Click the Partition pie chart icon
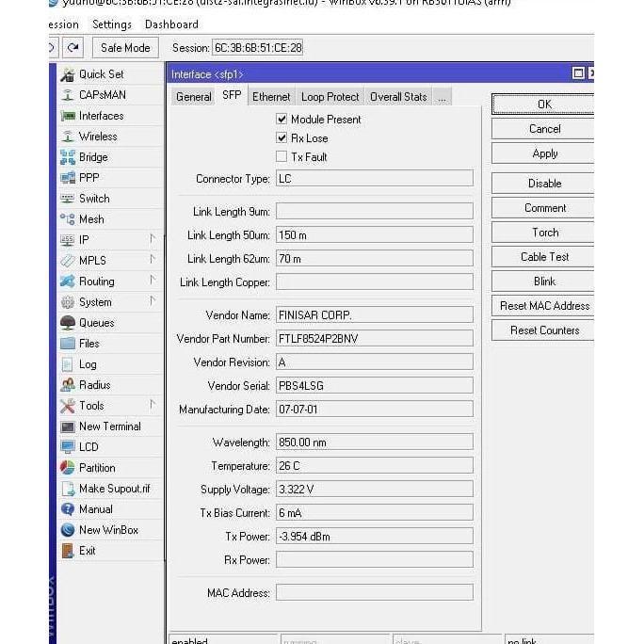644x644 pixels. [x=68, y=468]
